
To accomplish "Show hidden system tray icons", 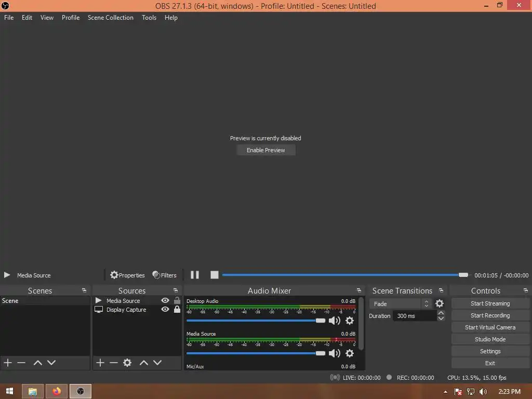I will tap(445, 392).
